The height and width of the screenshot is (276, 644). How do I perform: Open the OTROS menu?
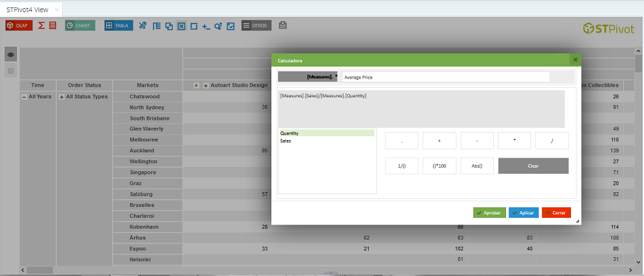[x=256, y=26]
